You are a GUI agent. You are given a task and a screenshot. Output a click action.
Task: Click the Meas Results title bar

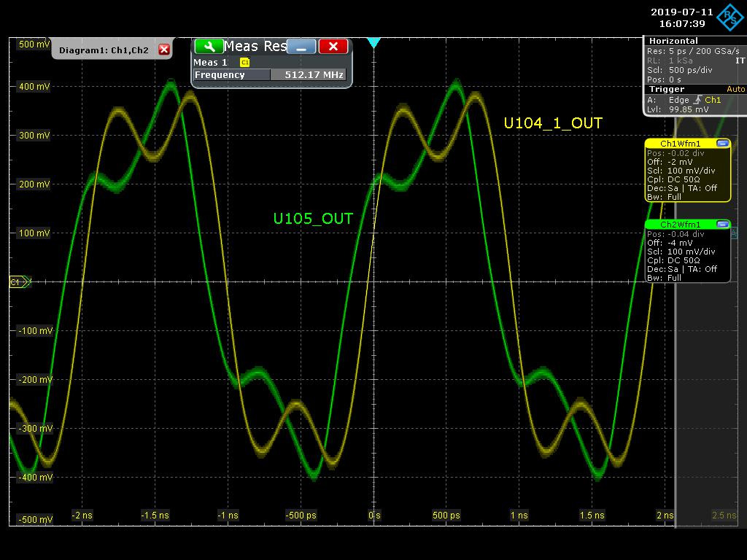point(255,46)
